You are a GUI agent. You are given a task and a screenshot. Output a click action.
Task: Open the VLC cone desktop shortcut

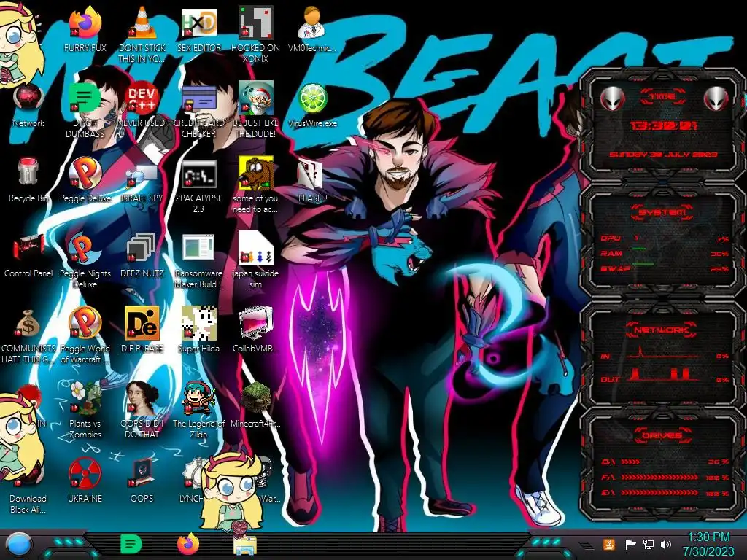pos(142,23)
